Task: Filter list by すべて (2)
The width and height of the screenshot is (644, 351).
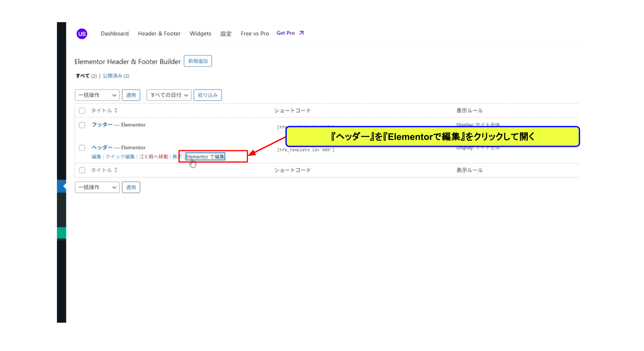Action: tap(86, 76)
